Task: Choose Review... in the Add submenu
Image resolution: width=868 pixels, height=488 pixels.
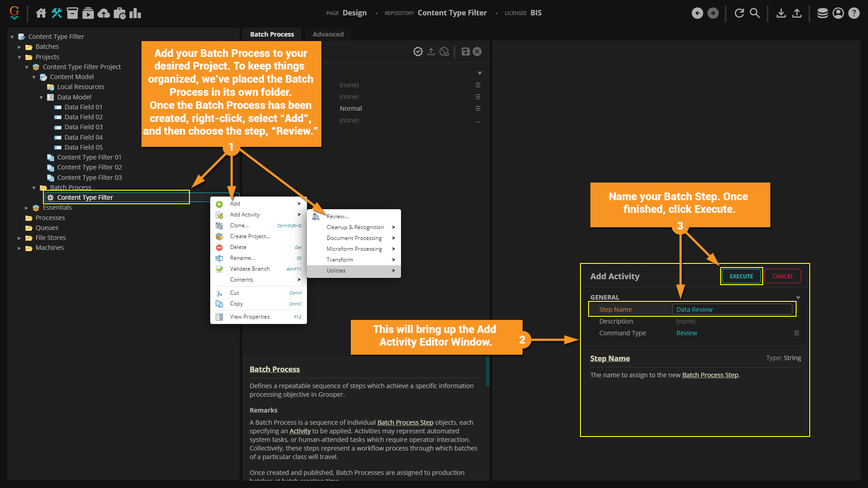Action: 354,216
